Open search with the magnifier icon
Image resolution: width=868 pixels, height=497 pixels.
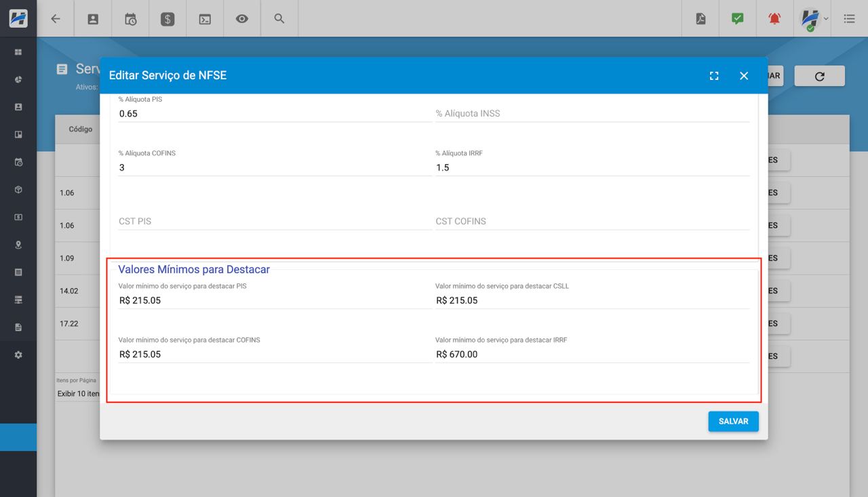point(279,19)
